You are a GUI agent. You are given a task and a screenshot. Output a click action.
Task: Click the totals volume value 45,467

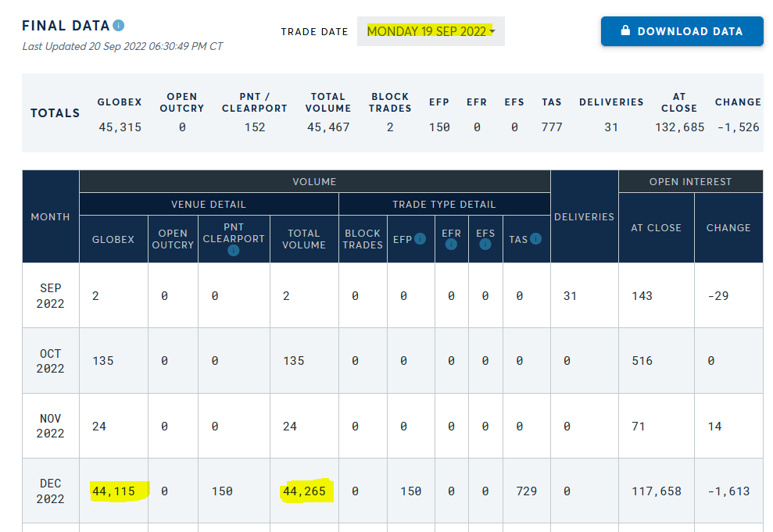(328, 127)
